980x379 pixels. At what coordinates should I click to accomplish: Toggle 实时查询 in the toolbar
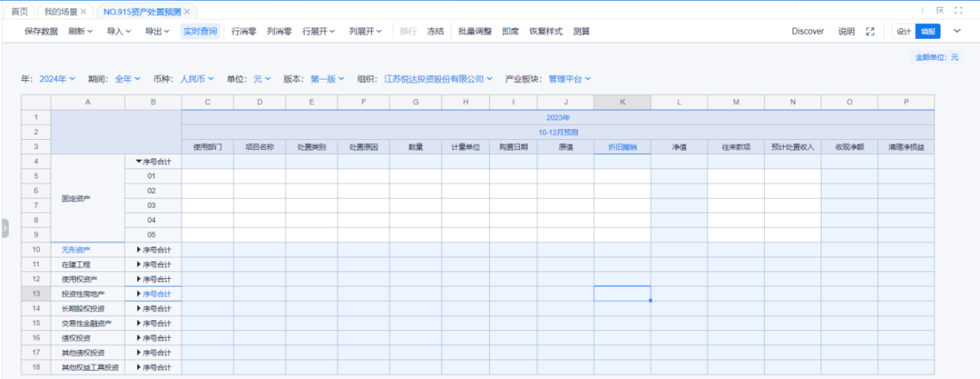click(x=200, y=31)
